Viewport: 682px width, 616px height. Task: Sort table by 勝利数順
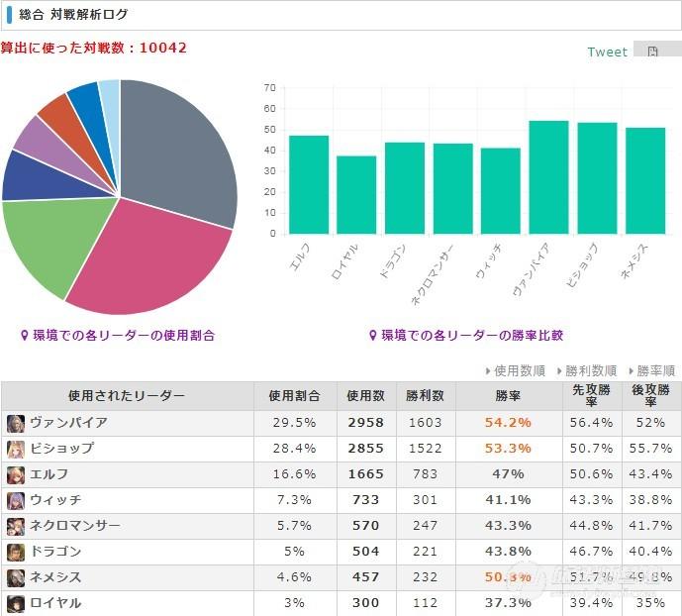[587, 370]
